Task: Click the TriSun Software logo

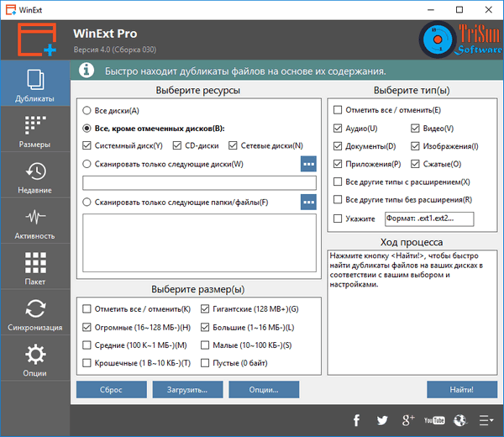Action: (x=460, y=39)
